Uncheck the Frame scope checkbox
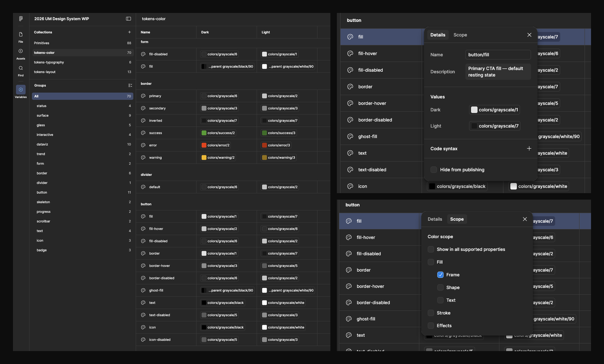The image size is (604, 364). 440,275
